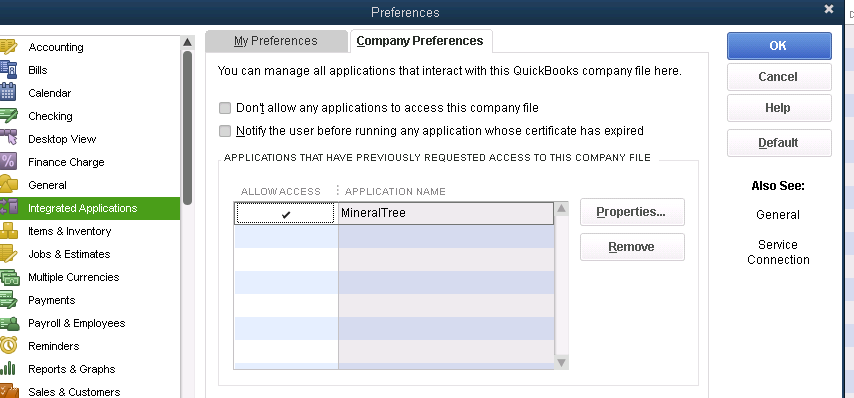The width and height of the screenshot is (854, 398).
Task: Open Service Connection under Also See
Action: [778, 252]
